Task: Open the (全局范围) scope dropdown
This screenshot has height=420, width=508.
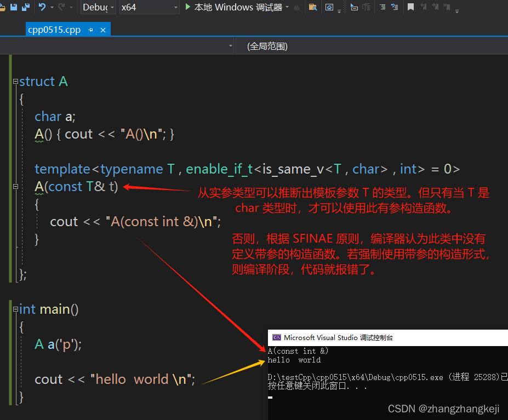Action: point(372,46)
